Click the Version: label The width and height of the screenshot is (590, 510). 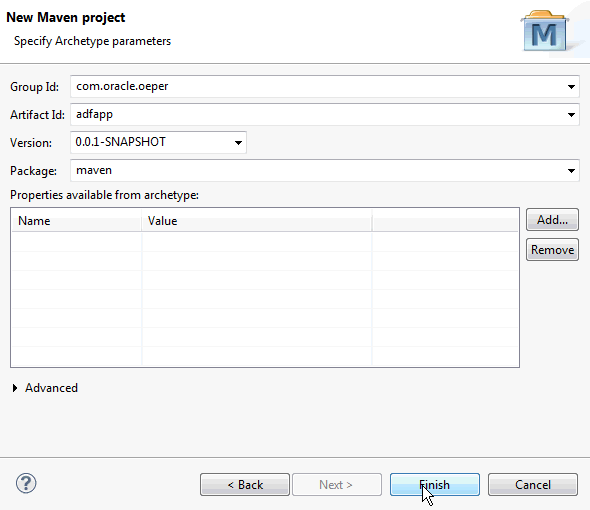pos(31,143)
